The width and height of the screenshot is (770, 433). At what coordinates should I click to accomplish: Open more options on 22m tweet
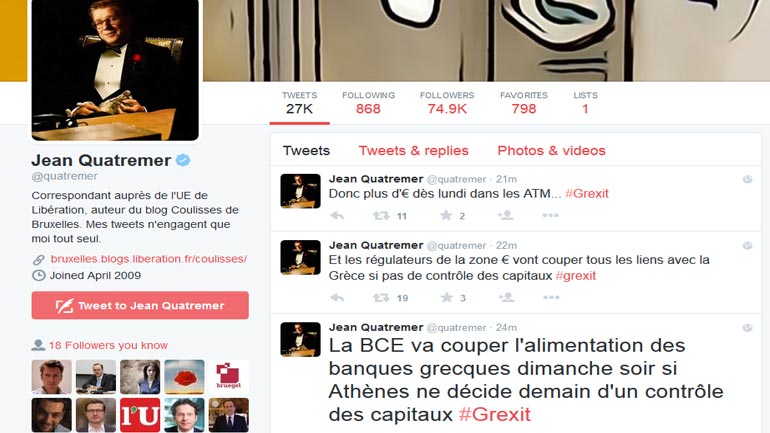[551, 297]
